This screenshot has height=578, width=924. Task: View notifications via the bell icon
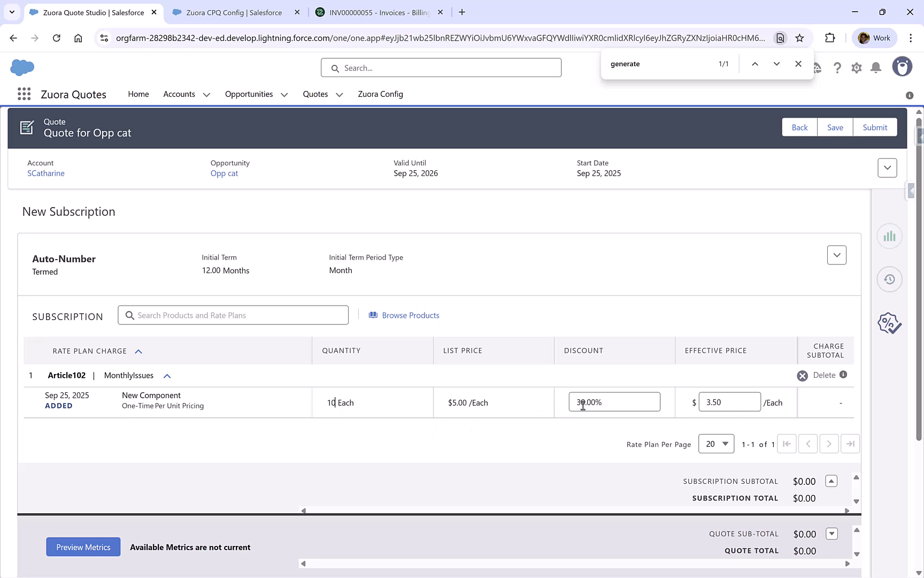click(875, 67)
